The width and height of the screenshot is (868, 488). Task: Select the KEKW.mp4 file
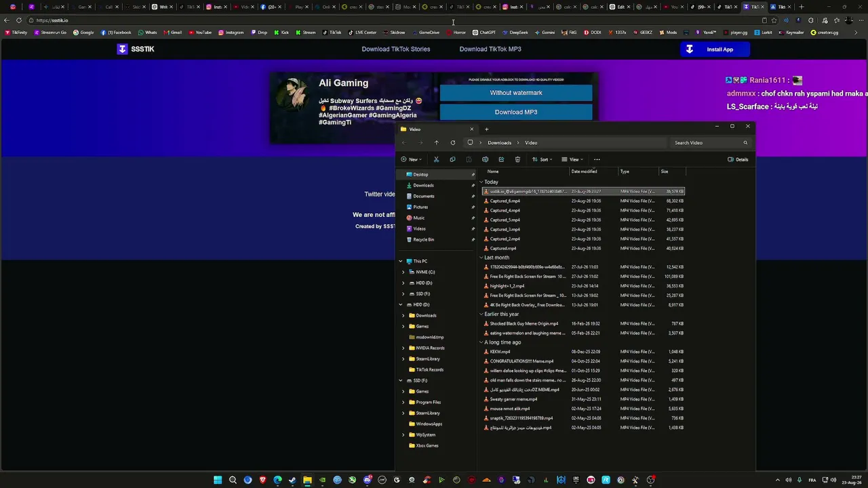583,352
